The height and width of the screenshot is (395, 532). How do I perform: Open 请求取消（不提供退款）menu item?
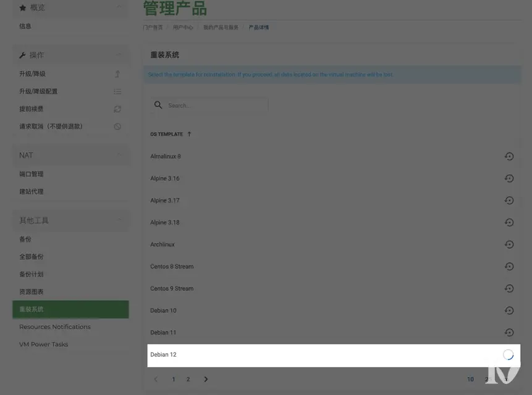pyautogui.click(x=51, y=127)
